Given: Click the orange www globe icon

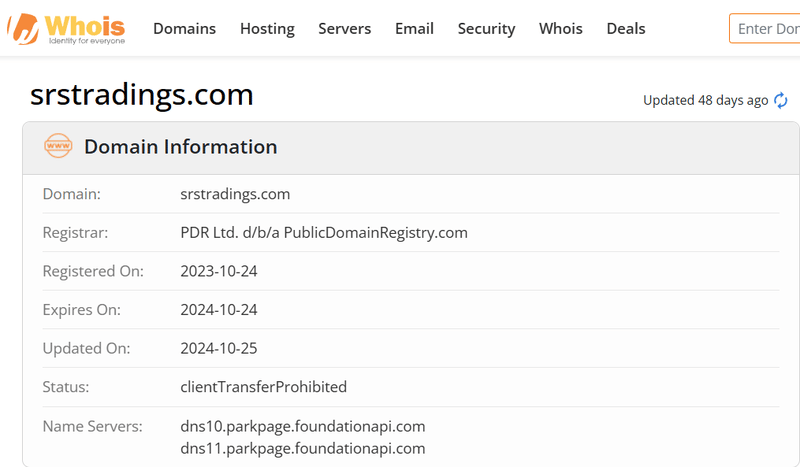Looking at the screenshot, I should tap(58, 147).
